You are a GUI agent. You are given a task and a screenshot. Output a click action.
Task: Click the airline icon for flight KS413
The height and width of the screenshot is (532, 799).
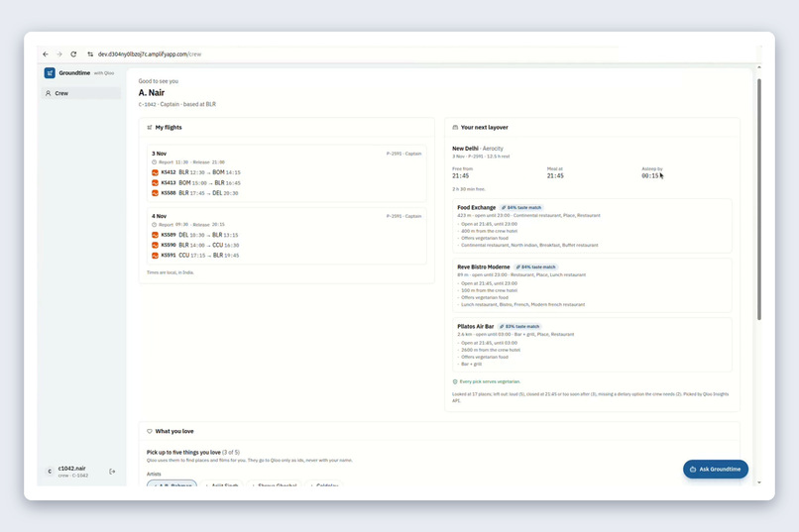point(155,182)
